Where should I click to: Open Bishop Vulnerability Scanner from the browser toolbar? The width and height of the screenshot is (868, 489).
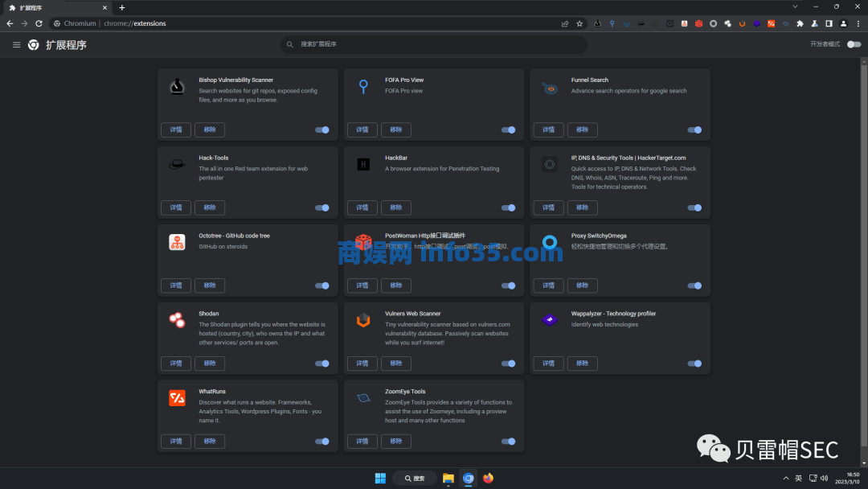(x=597, y=24)
